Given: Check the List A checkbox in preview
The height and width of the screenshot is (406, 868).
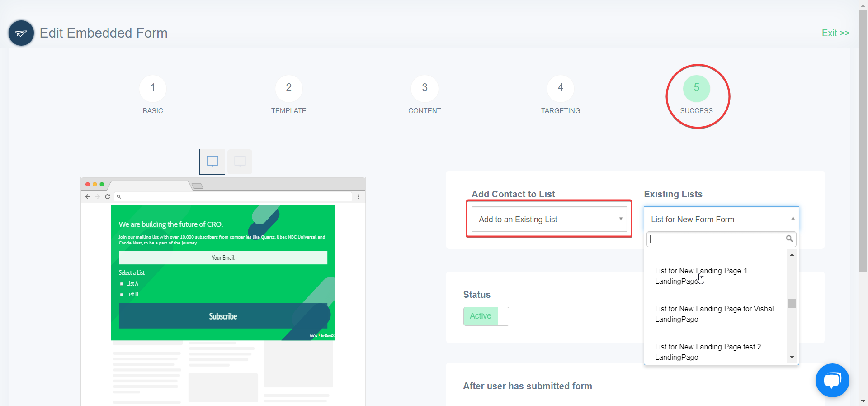Looking at the screenshot, I should coord(122,284).
